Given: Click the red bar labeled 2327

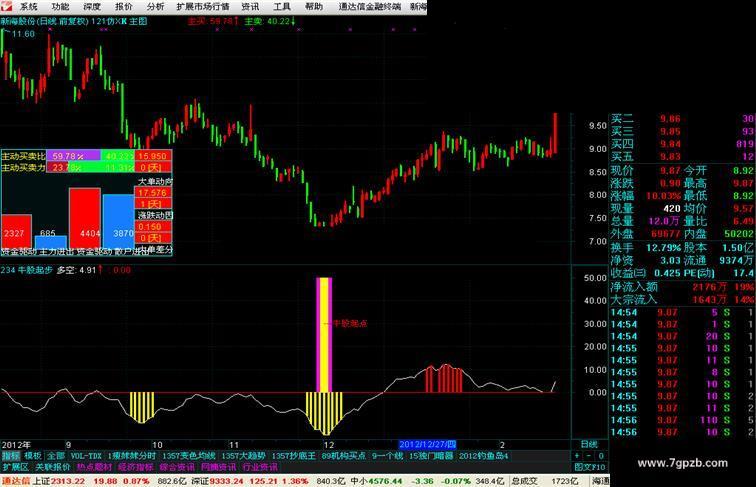Looking at the screenshot, I should point(16,232).
